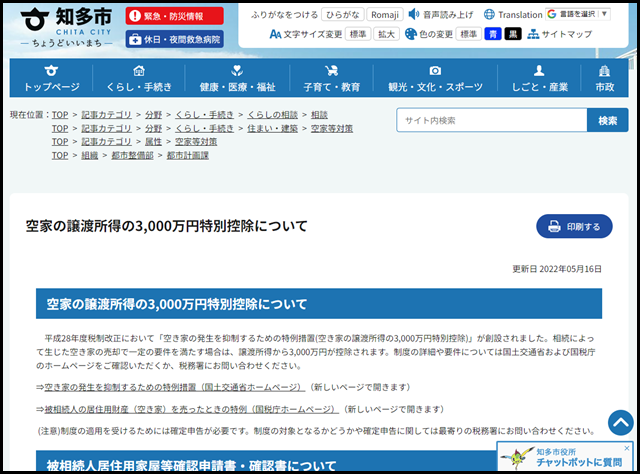Set text size to 標準
640x474 pixels.
tap(358, 34)
